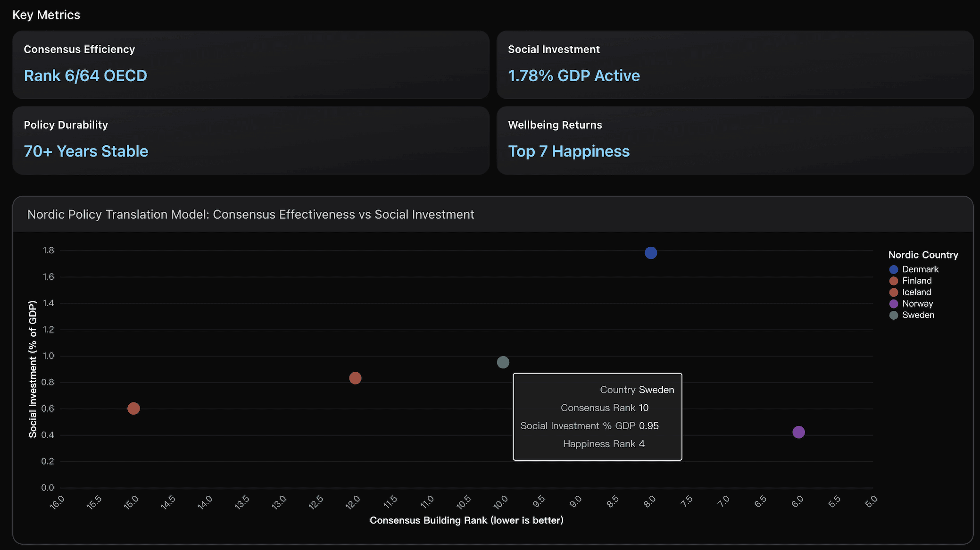Image resolution: width=980 pixels, height=550 pixels.
Task: Select the Policy Durability metric card
Action: click(x=250, y=140)
